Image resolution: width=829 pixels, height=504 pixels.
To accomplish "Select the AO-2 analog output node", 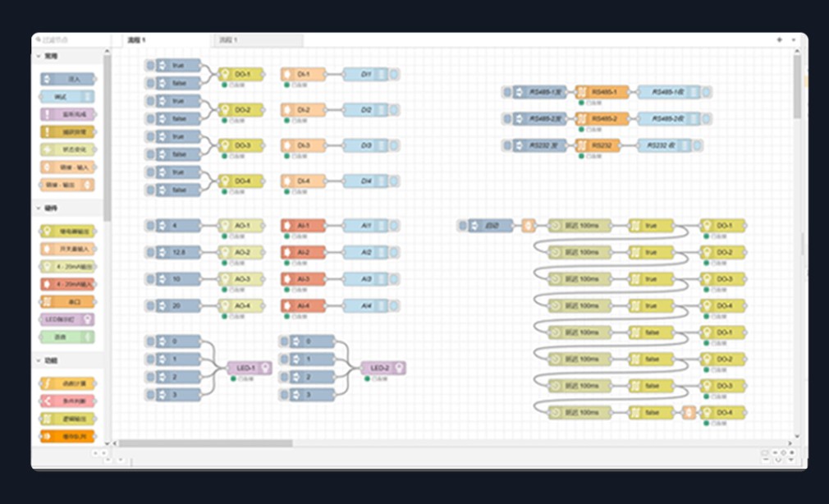I will point(241,253).
